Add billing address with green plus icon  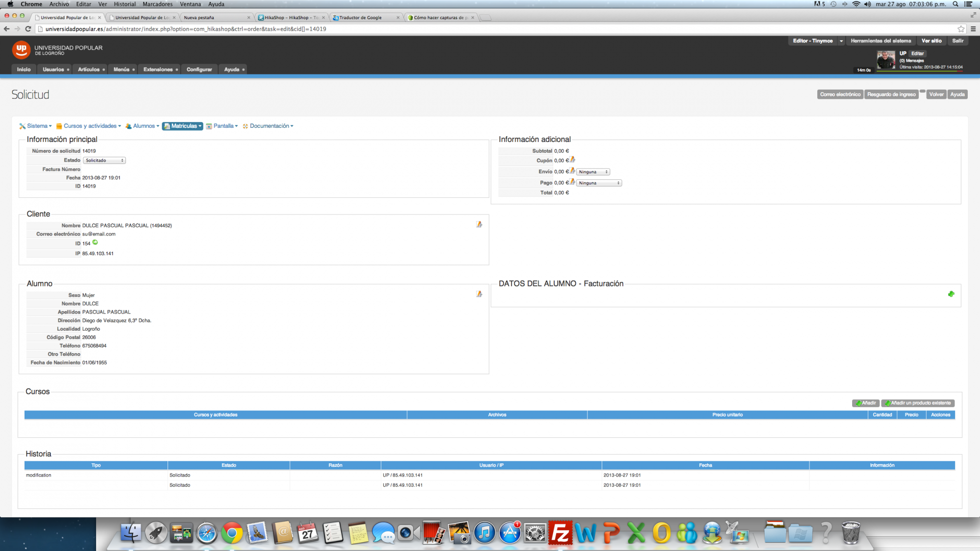951,294
